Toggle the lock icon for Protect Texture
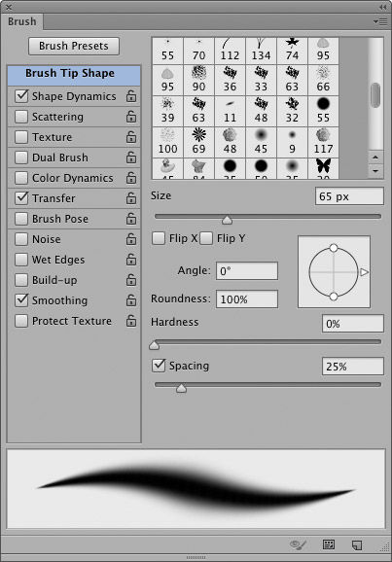Image resolution: width=392 pixels, height=562 pixels. click(131, 321)
